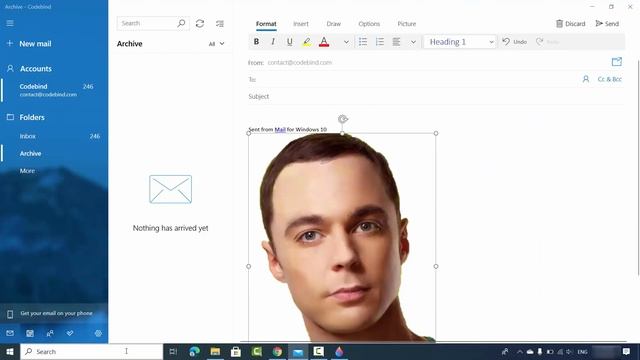
Task: Open the Windows Start menu
Action: tap(10, 351)
